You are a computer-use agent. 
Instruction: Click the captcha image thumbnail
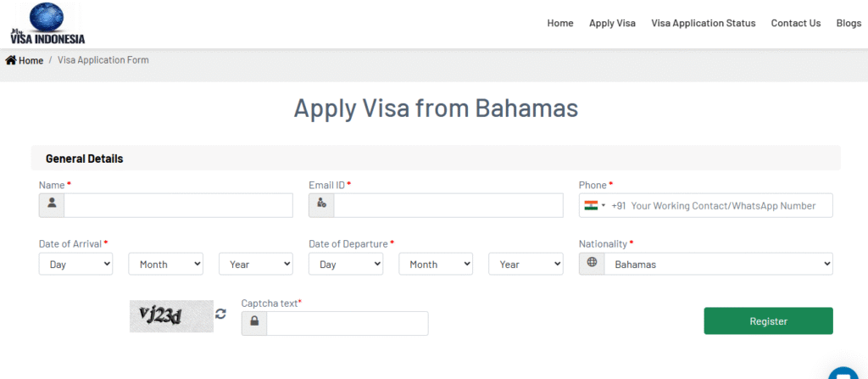[x=172, y=315]
